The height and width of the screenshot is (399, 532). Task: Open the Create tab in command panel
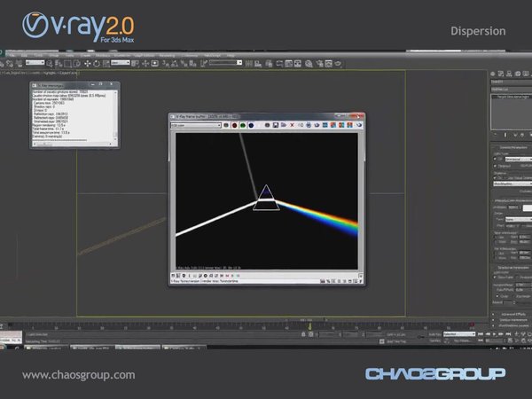[493, 74]
